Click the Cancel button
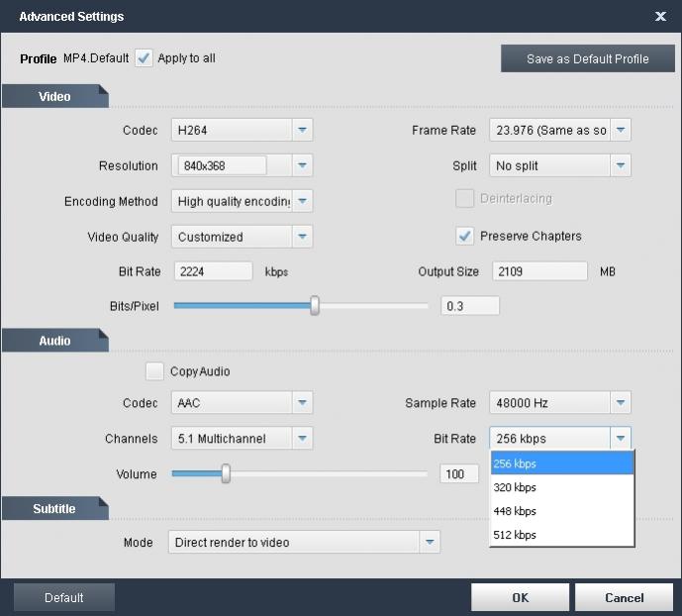This screenshot has height=616, width=682. click(x=624, y=597)
